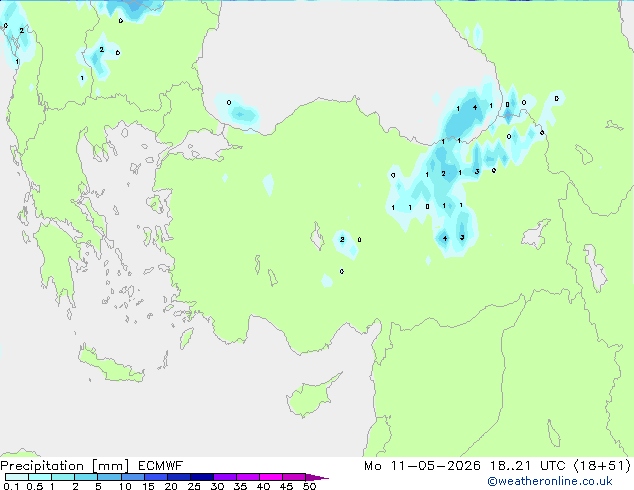Click the "0.1" legend scale label

pos(11,486)
